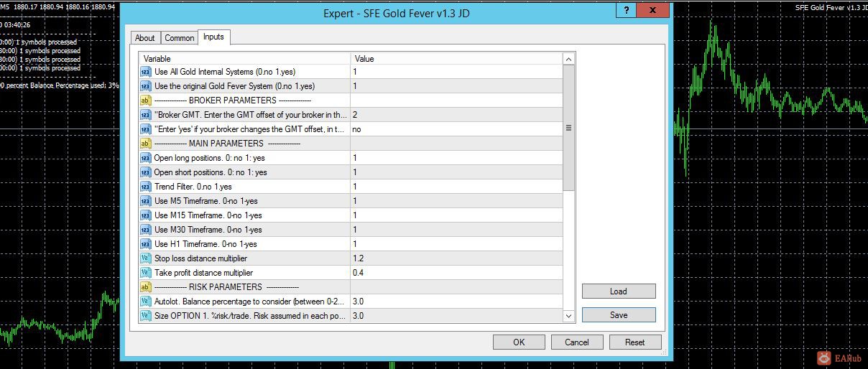Click icon beside Trend Filter row
The height and width of the screenshot is (369, 868).
click(x=145, y=187)
